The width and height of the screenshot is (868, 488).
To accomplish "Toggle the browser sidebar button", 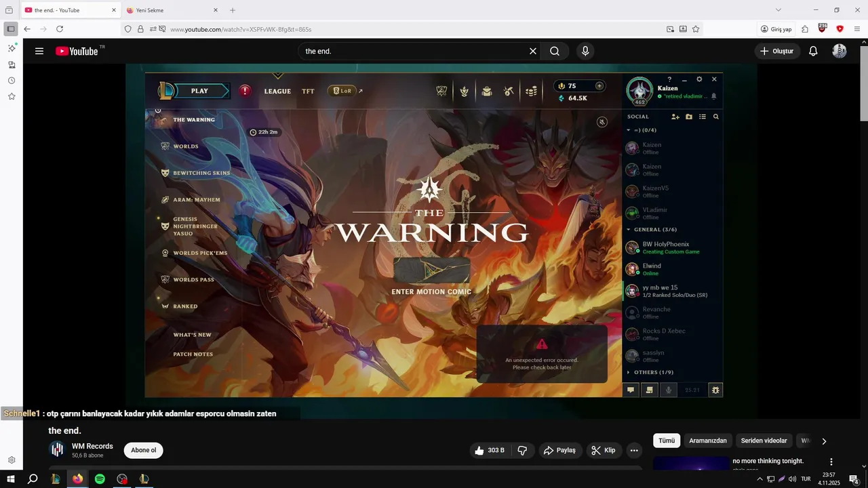I will [x=11, y=29].
